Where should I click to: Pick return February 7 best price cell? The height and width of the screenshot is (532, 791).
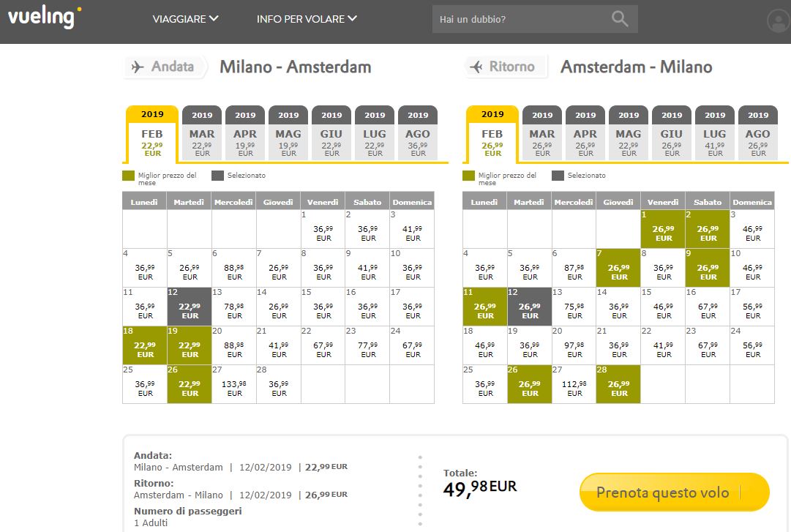coord(618,268)
